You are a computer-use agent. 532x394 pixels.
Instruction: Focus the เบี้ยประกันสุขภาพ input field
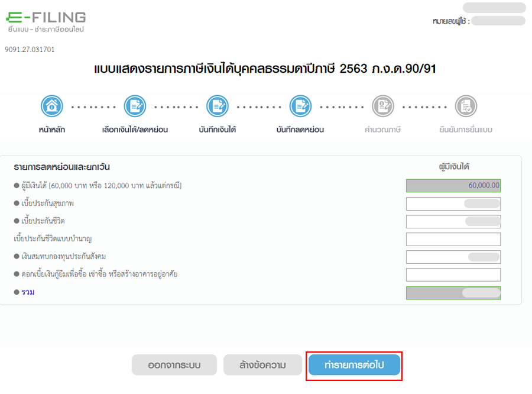tap(453, 204)
